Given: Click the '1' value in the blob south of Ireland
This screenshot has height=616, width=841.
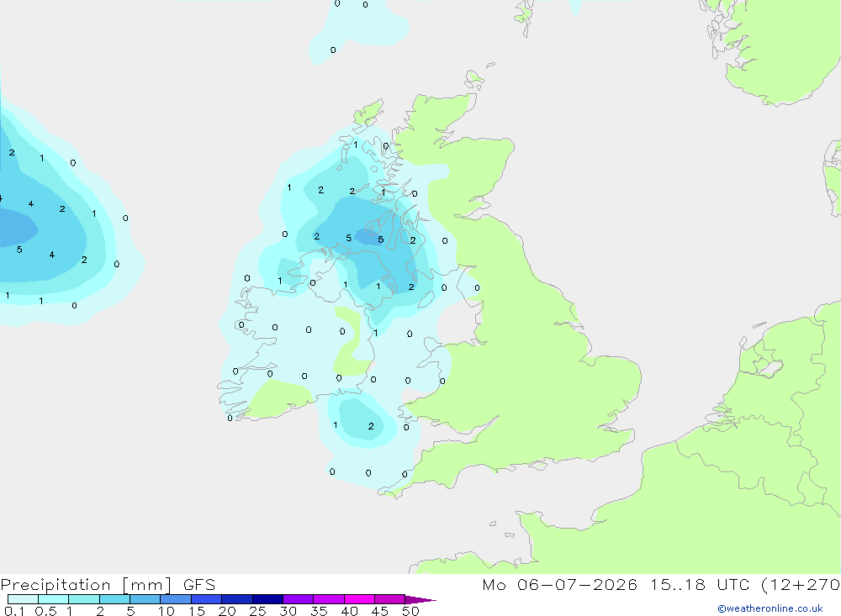Looking at the screenshot, I should pos(336,425).
